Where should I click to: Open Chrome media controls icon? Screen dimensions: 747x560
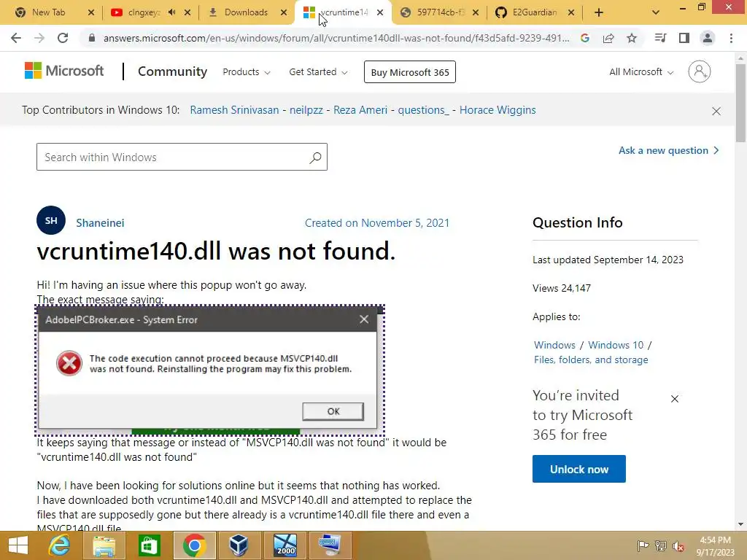[660, 38]
